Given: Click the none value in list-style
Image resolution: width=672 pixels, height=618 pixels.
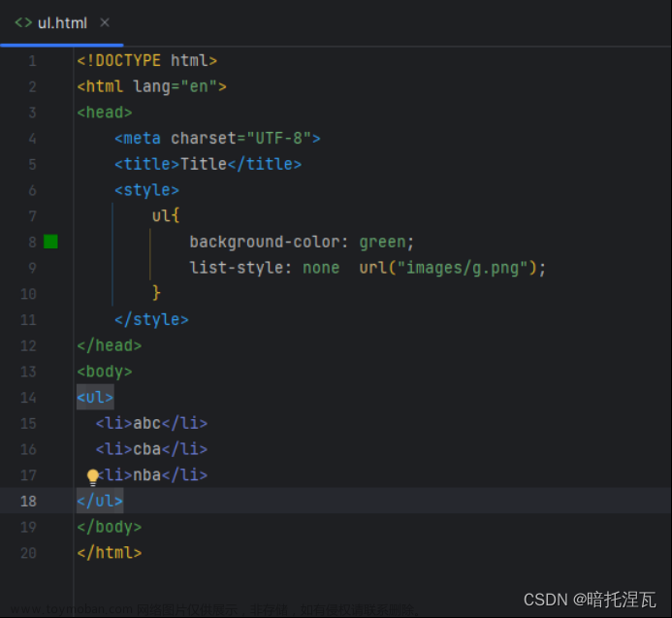Looking at the screenshot, I should [x=321, y=268].
